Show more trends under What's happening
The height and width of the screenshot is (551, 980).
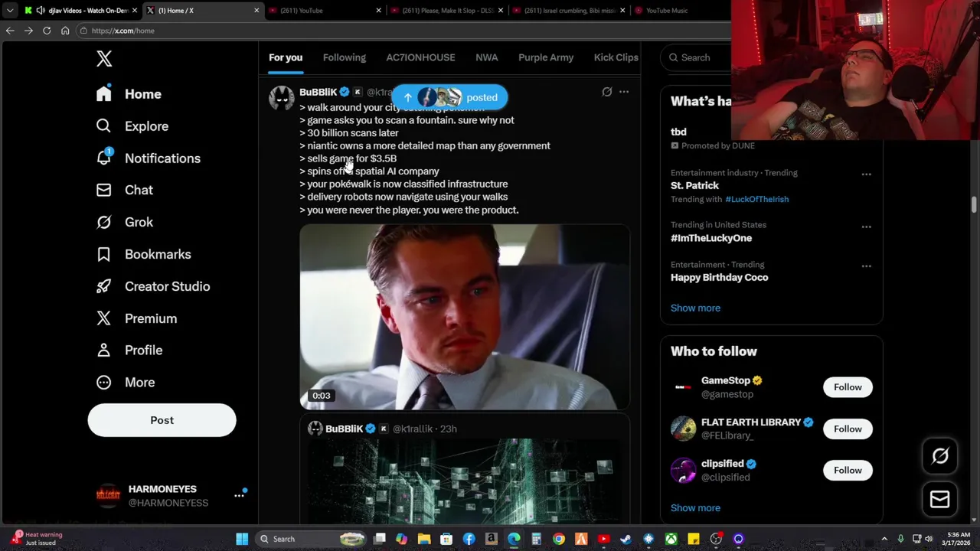pos(695,308)
